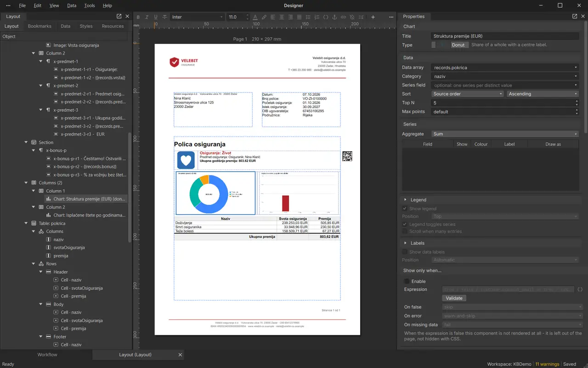Add item with the plus toolbar icon
Screen dimensions: 588x368
[373, 17]
